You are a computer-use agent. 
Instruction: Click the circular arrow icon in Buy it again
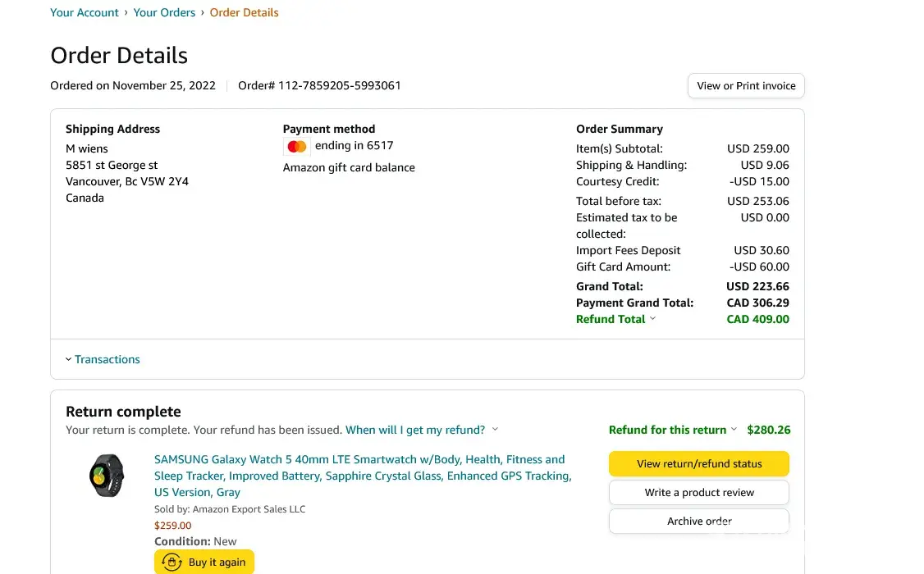point(172,562)
